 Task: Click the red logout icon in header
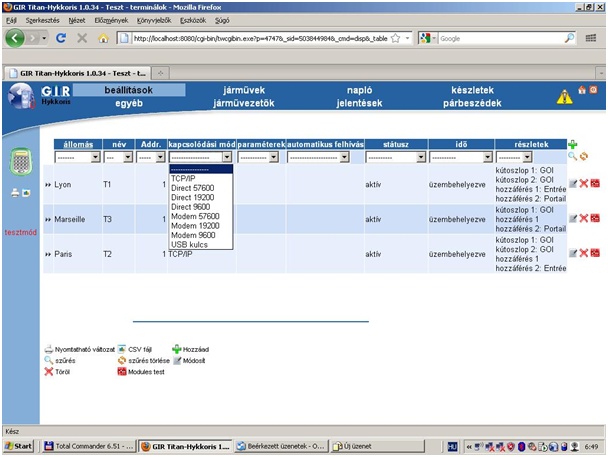tap(593, 90)
